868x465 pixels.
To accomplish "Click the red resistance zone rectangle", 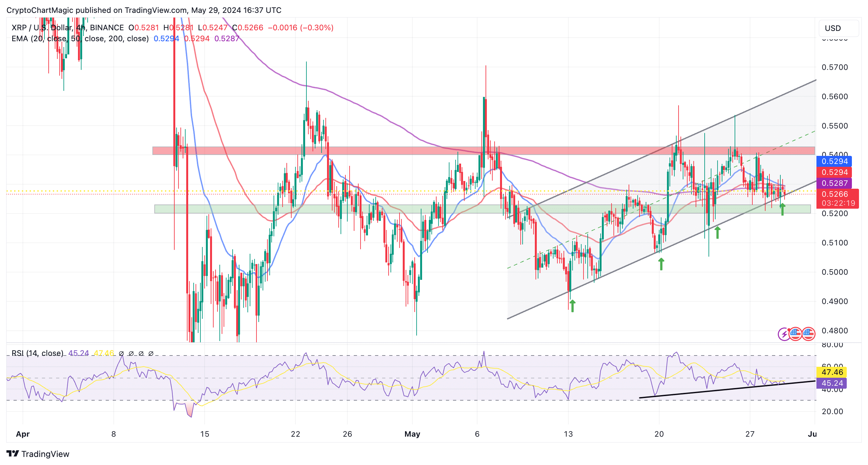I will click(484, 150).
